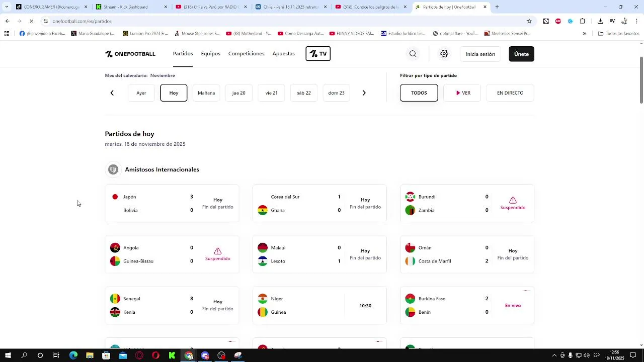Select the sáb 22 date

point(304,93)
